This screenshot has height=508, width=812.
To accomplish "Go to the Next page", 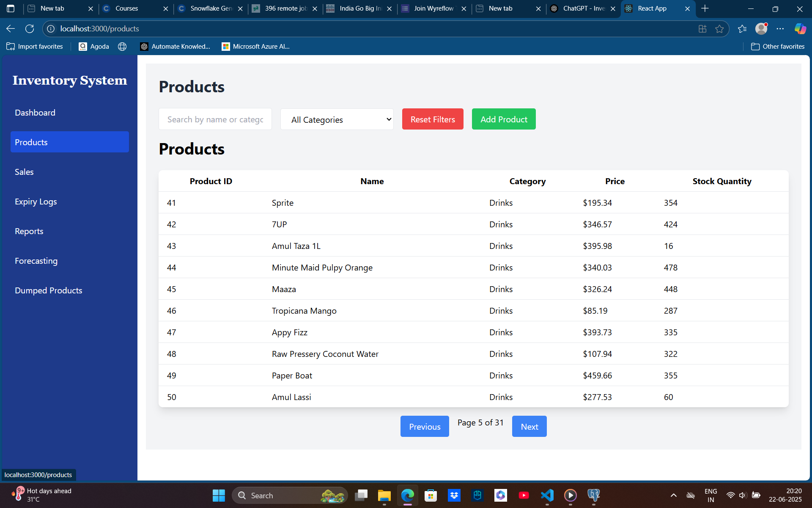I will [x=529, y=426].
